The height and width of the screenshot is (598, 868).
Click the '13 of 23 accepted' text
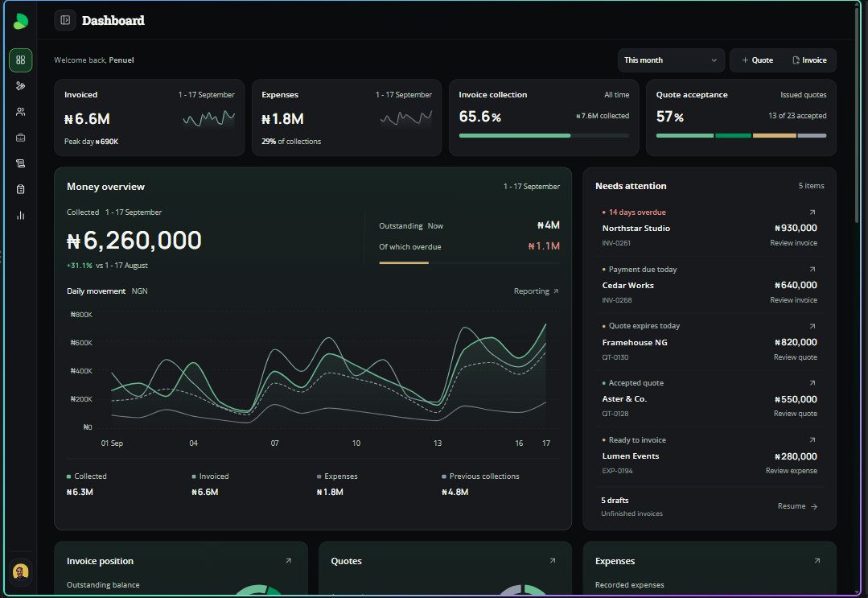tap(797, 116)
